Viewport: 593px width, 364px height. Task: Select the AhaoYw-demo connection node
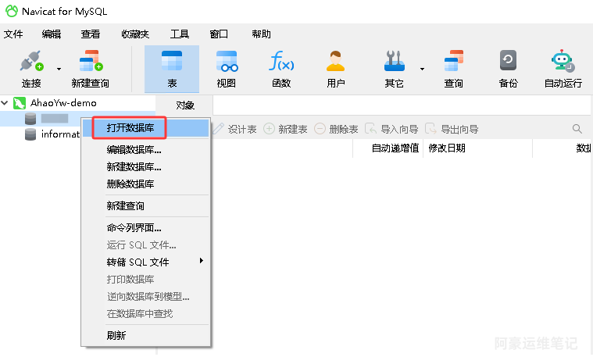coord(63,103)
